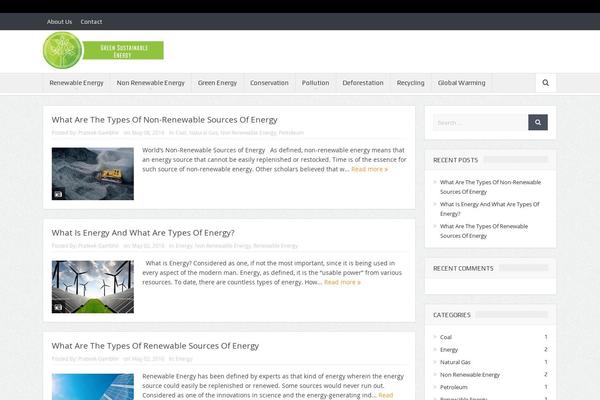Go to Non Renewable Energy menu item
The width and height of the screenshot is (600, 400).
tap(150, 83)
